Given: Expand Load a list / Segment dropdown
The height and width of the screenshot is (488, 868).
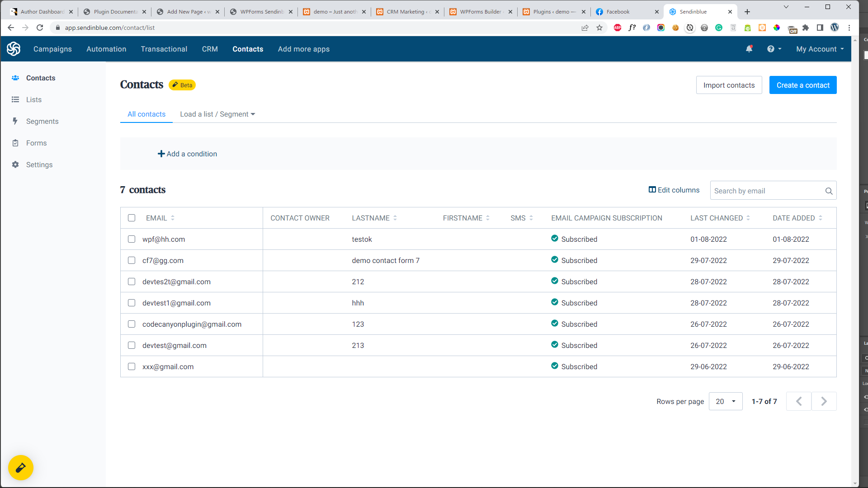Looking at the screenshot, I should point(217,114).
